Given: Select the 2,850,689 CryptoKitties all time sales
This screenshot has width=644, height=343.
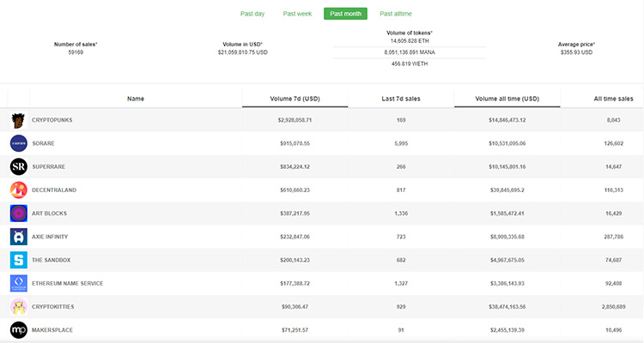Looking at the screenshot, I should 614,306.
